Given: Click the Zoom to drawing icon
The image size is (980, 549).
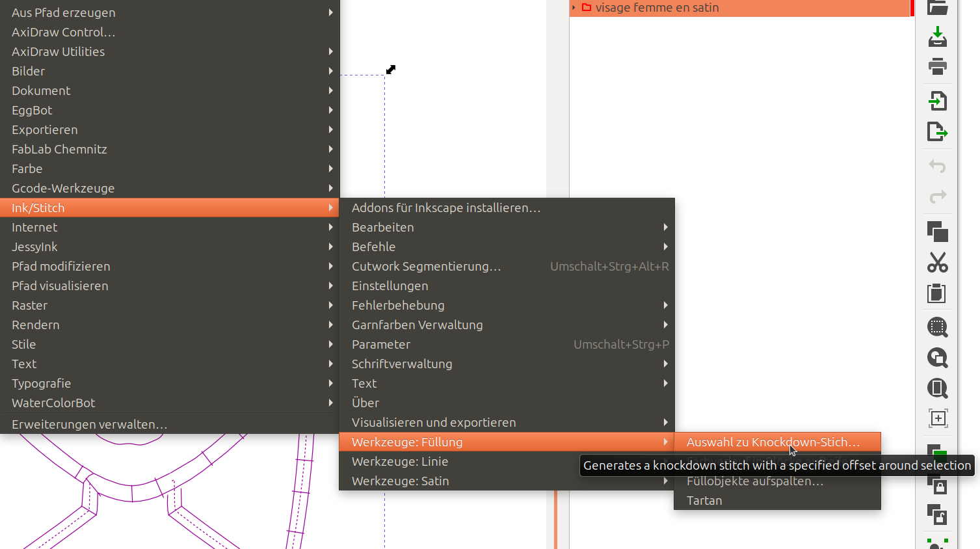Looking at the screenshot, I should click(937, 358).
